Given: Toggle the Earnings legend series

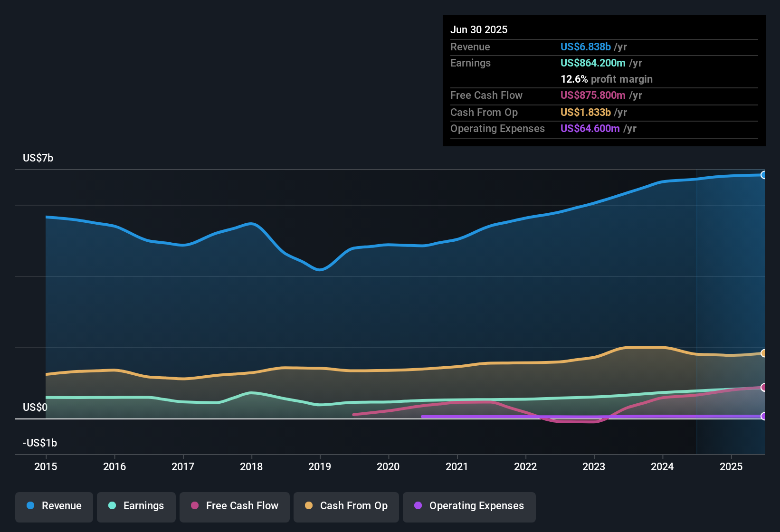Looking at the screenshot, I should tap(136, 506).
